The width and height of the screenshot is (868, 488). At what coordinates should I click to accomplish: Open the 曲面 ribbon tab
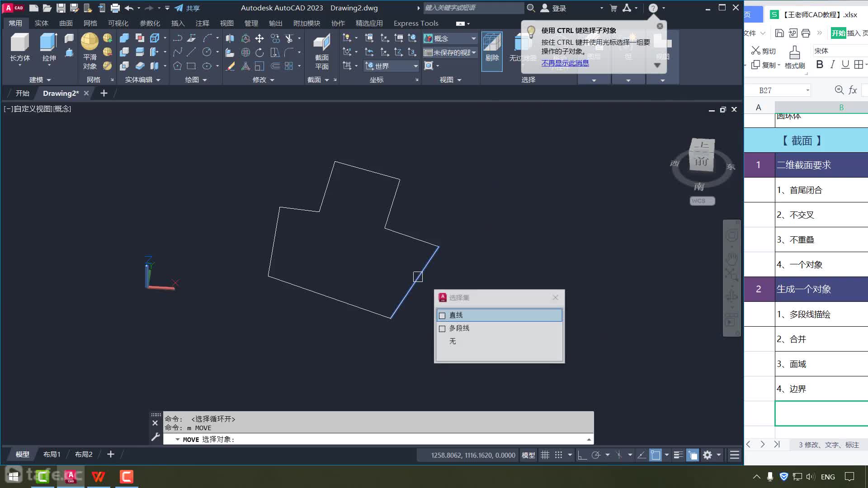point(66,23)
